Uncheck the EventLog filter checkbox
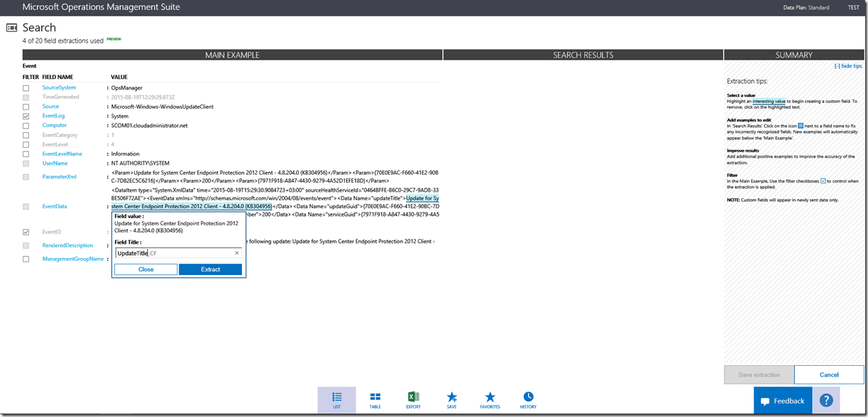Image resolution: width=868 pixels, height=417 pixels. pyautogui.click(x=26, y=116)
